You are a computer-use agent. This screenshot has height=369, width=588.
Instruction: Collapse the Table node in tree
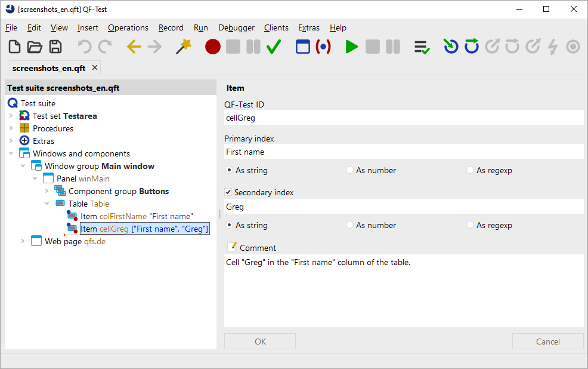pyautogui.click(x=47, y=204)
